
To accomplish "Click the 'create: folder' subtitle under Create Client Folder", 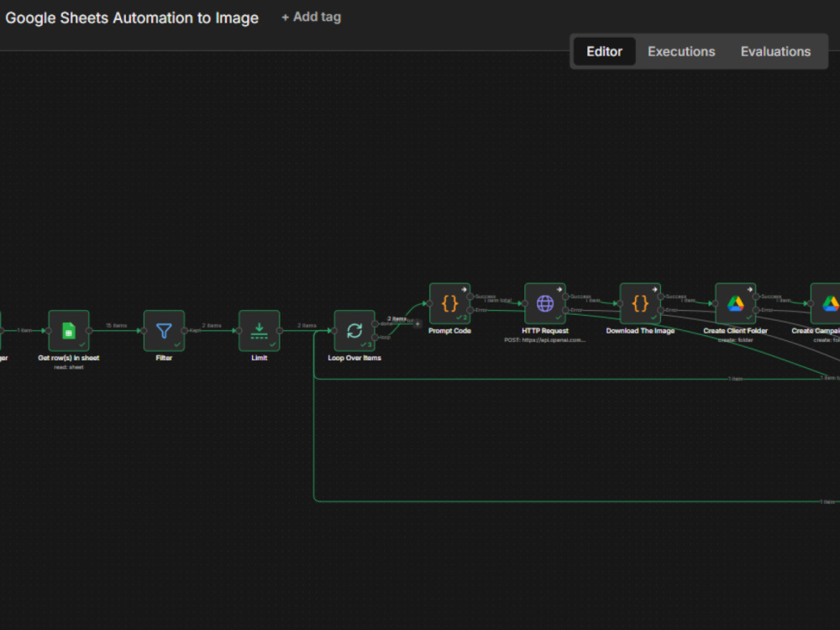I will point(736,339).
